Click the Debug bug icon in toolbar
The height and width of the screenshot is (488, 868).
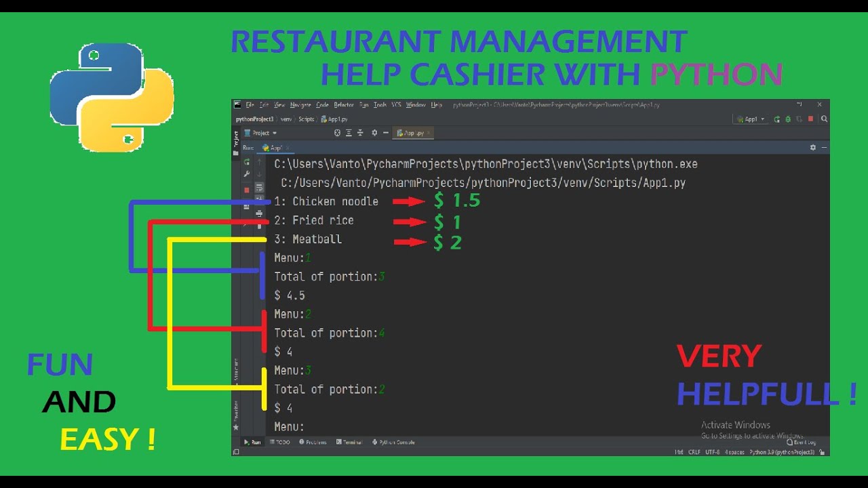[x=788, y=119]
